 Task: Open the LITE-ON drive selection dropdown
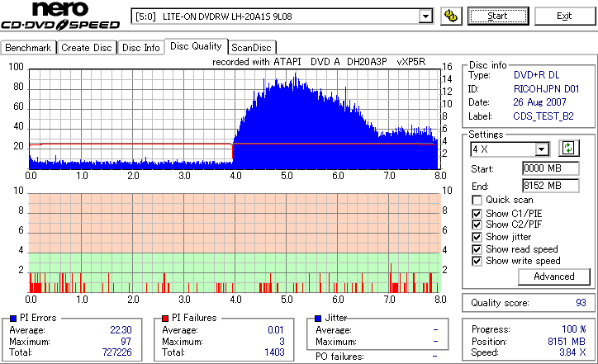point(425,17)
